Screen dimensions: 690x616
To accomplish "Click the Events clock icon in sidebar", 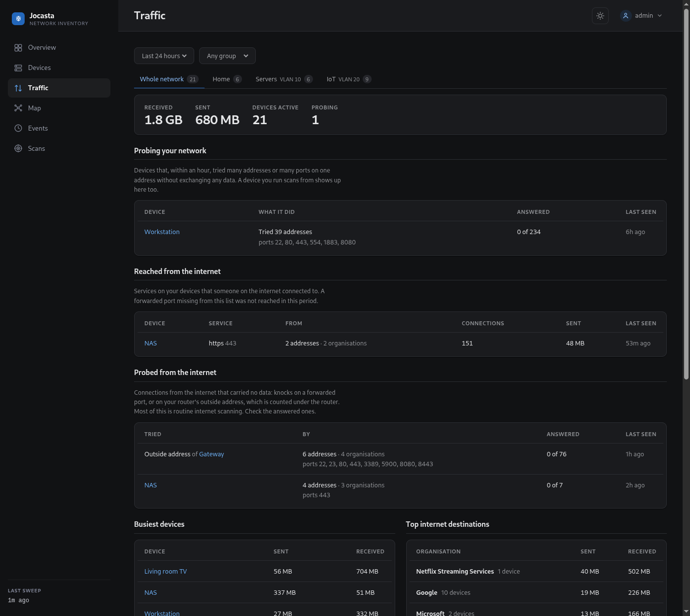I will 18,129.
